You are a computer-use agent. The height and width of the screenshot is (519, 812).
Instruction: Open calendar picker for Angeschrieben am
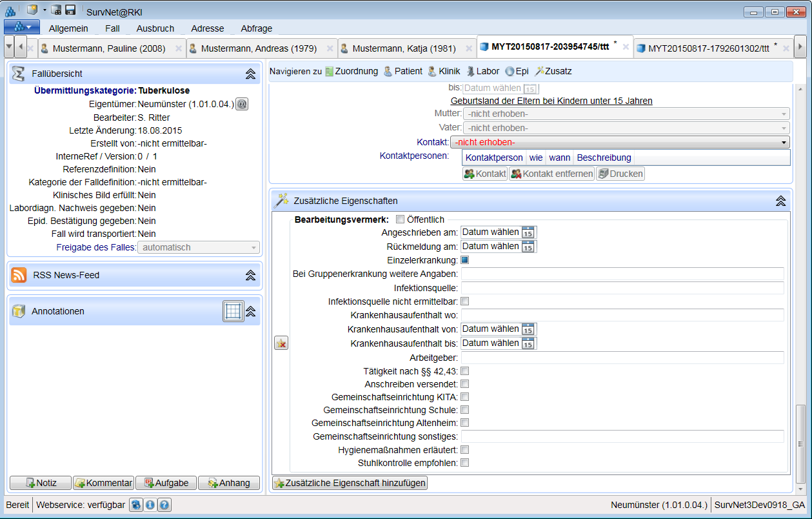tap(528, 232)
